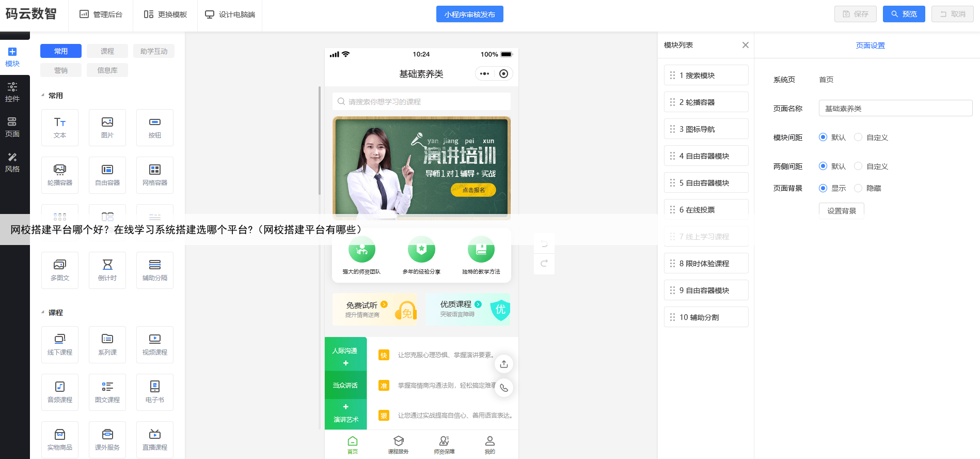This screenshot has width=980, height=459.
Task: Click the share icon on phone preview
Action: pos(504,364)
